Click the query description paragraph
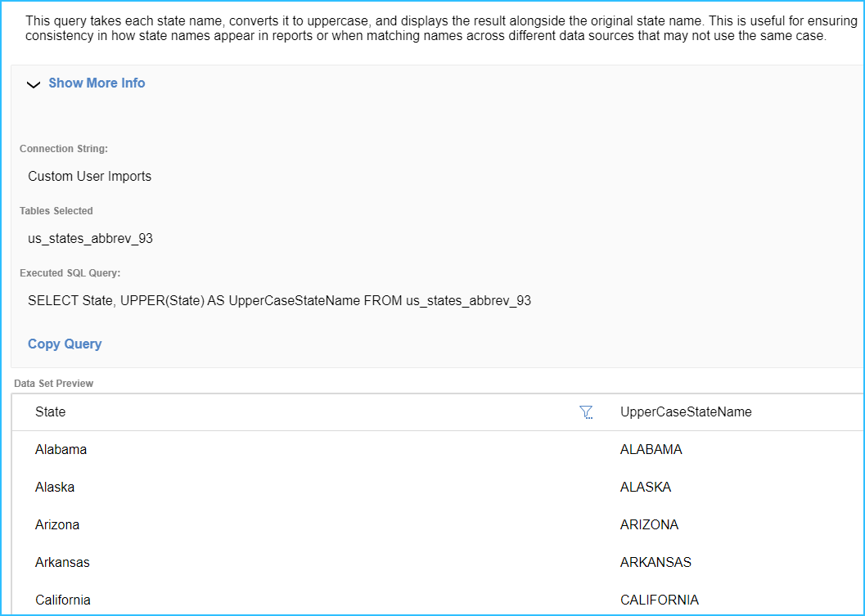The width and height of the screenshot is (865, 616). point(441,28)
